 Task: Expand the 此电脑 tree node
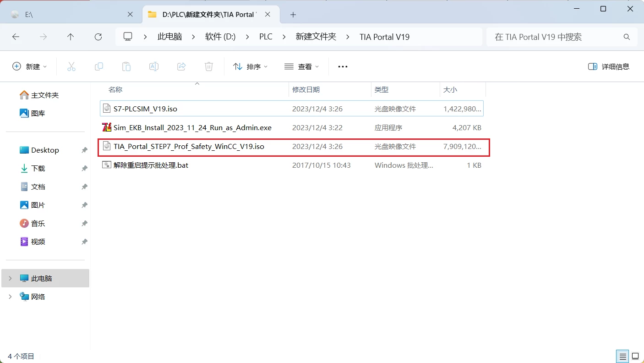pyautogui.click(x=11, y=279)
